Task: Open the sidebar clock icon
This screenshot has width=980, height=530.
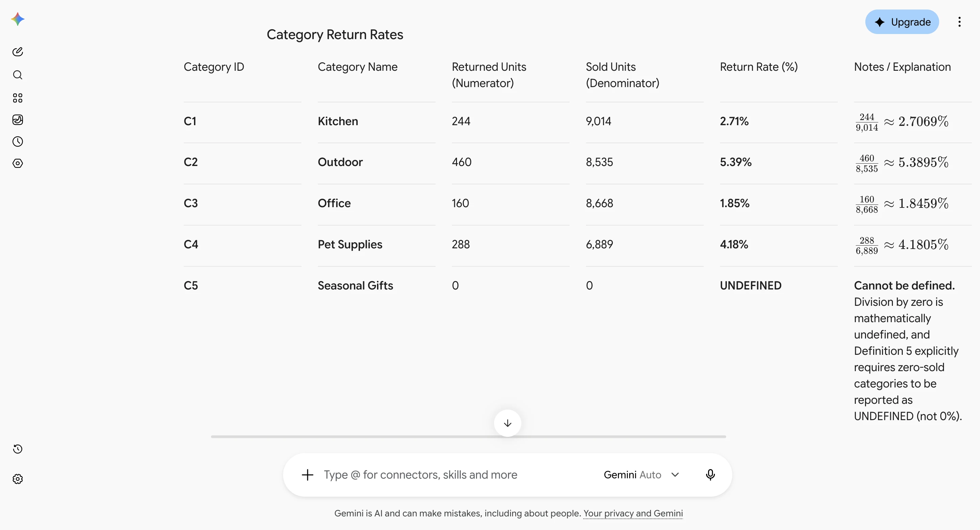Action: (17, 142)
